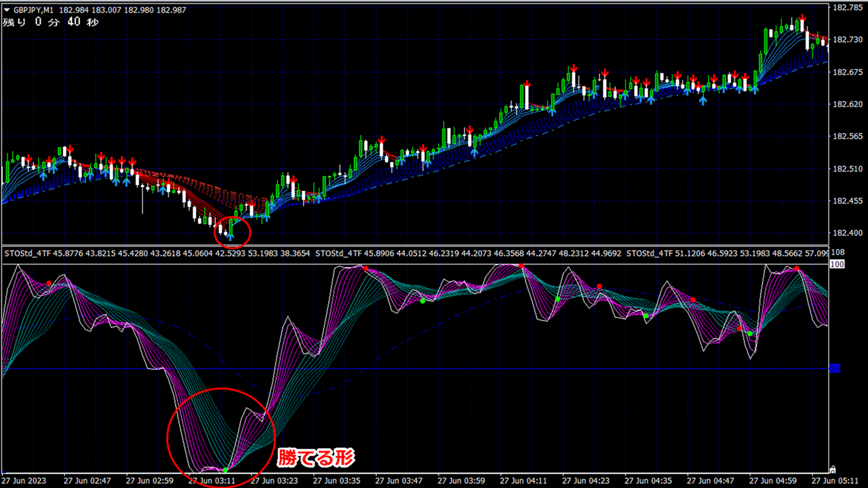Select the 残り 0 分 40 秒 countdown label

click(x=51, y=22)
